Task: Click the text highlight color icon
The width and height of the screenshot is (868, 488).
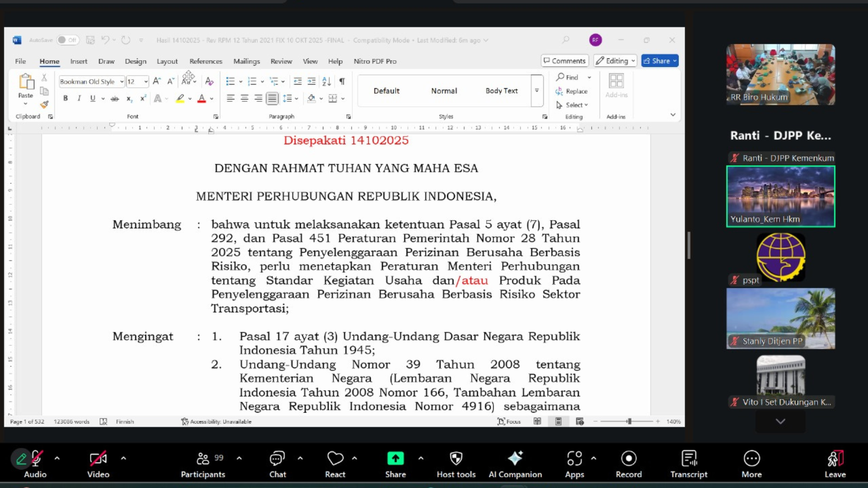Action: tap(180, 98)
